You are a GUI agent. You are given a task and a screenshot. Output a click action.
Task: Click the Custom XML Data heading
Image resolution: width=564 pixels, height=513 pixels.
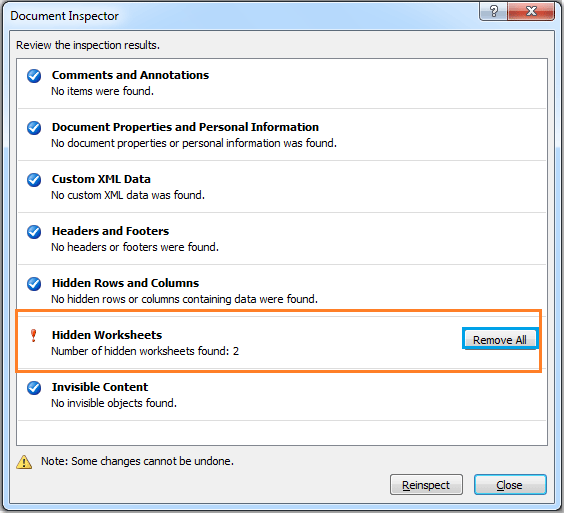point(101,179)
